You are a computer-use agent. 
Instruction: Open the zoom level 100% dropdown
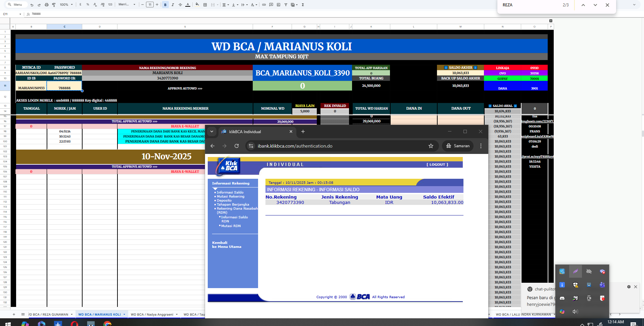(66, 5)
